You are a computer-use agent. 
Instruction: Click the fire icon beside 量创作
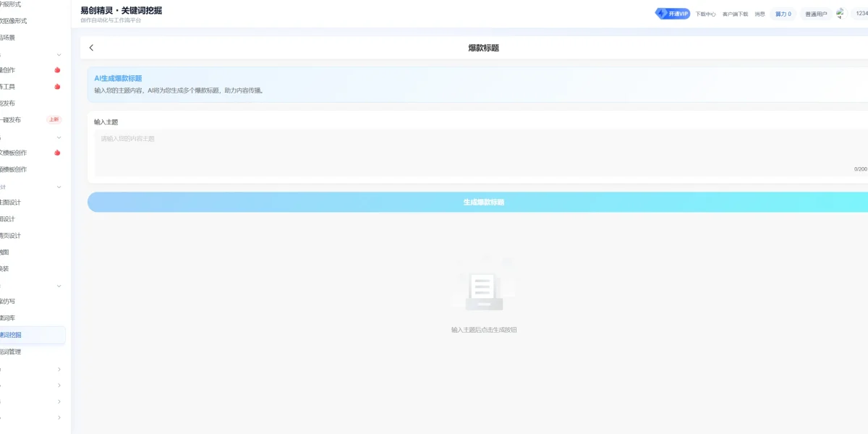(57, 70)
